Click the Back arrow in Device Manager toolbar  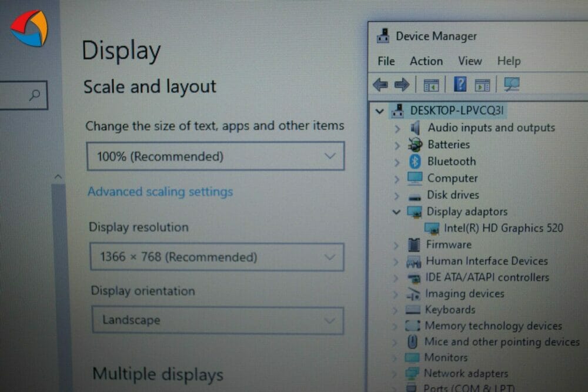pos(380,85)
